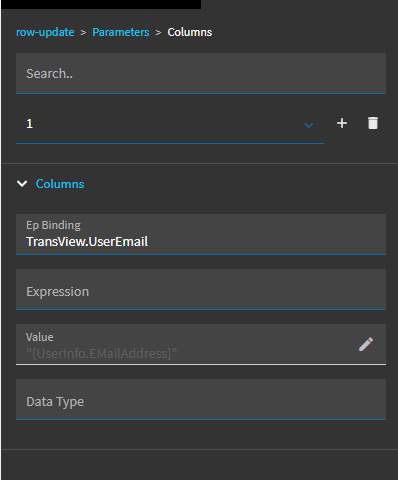Screen dimensions: 398x480
Task: Navigate to the Parameters breadcrumb
Action: [121, 32]
